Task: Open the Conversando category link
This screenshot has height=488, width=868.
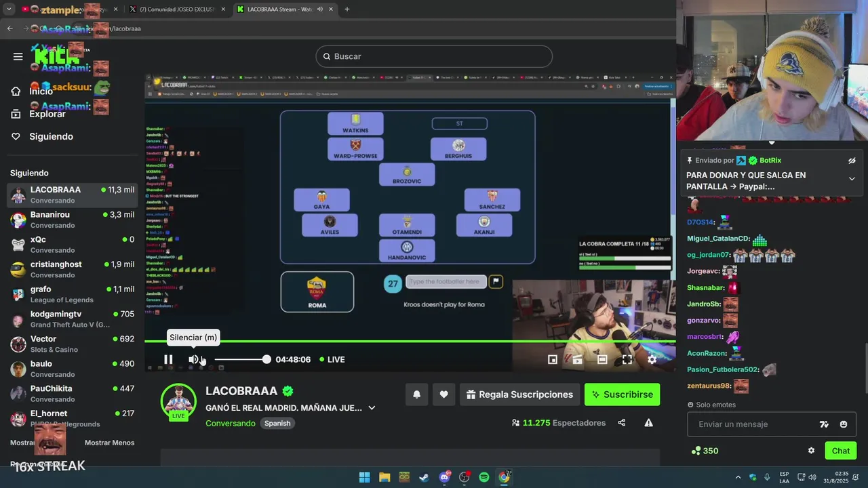Action: [231, 423]
